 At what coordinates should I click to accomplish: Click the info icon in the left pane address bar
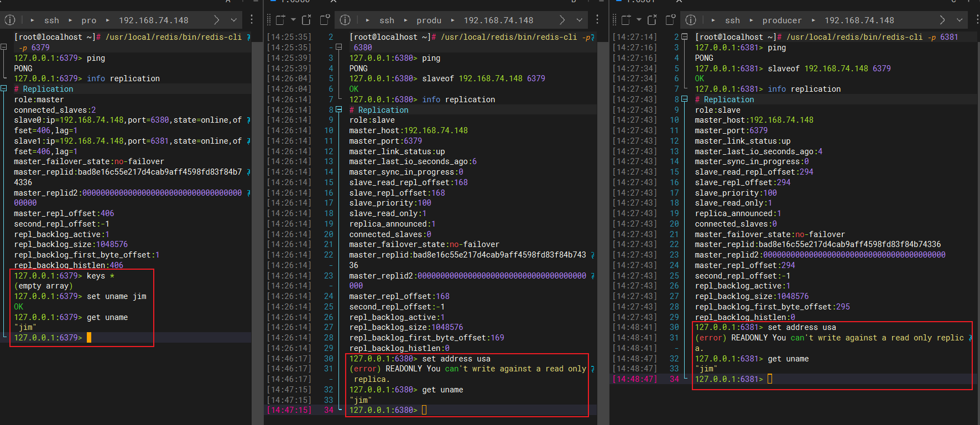(10, 20)
